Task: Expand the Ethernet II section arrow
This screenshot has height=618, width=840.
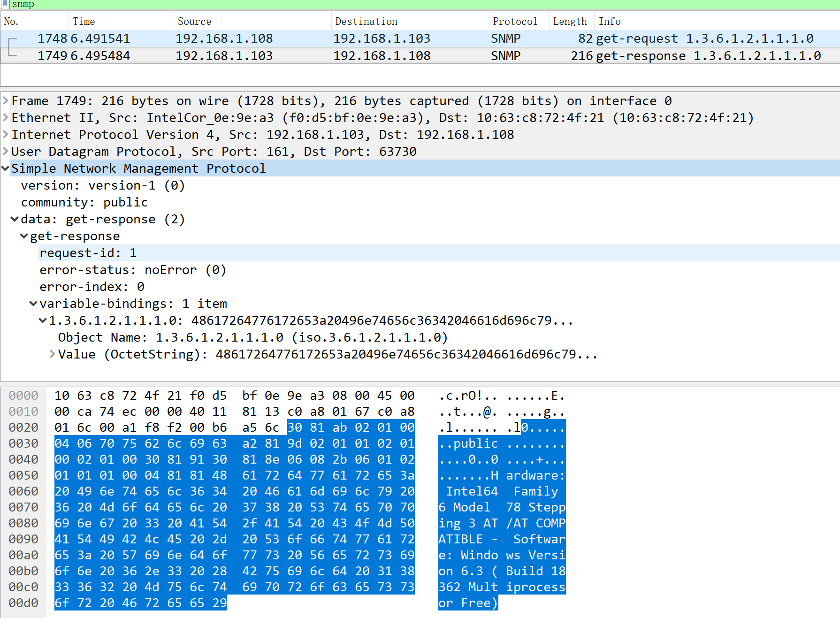Action: pyautogui.click(x=5, y=118)
